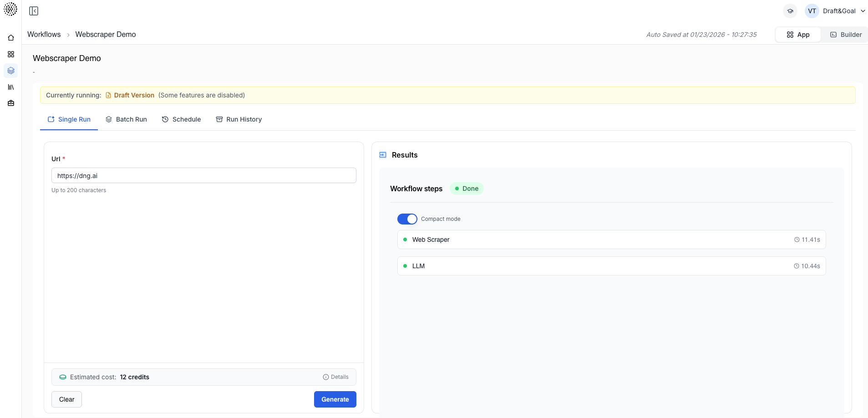Click the Draft&Goal logo at top left
868x418 pixels.
11,9
